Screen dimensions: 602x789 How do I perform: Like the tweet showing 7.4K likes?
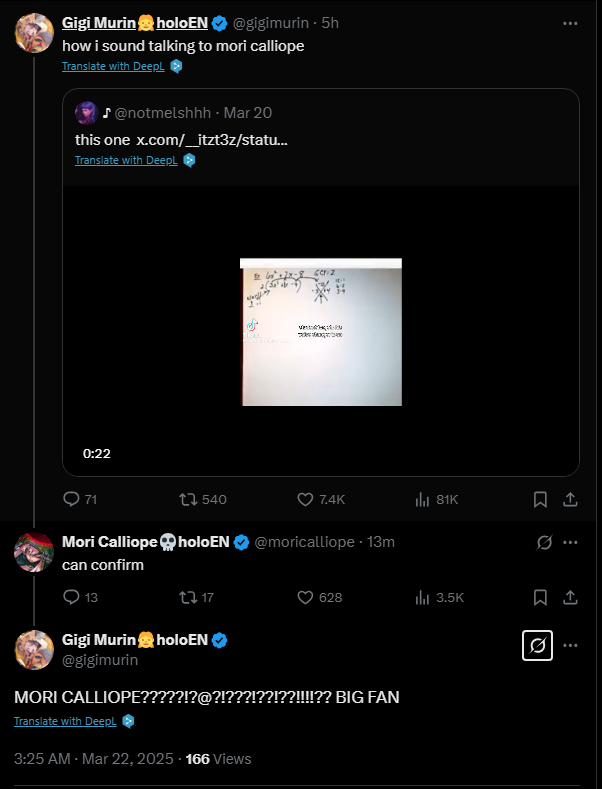pos(321,499)
